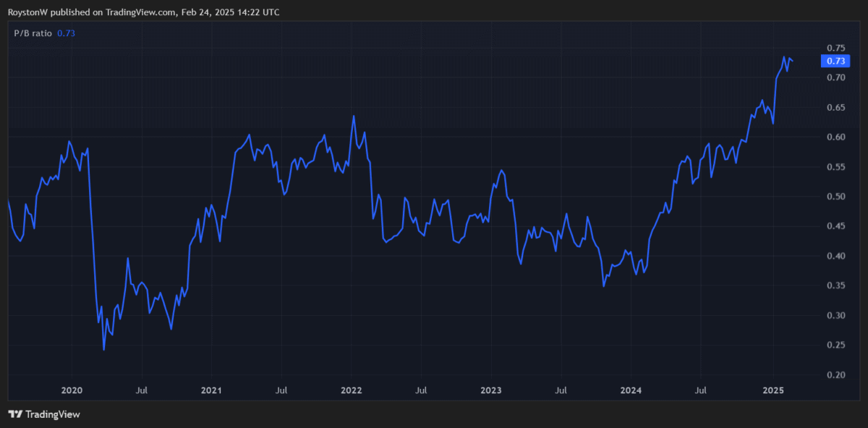Select the 2021 label on time axis
Viewport: 868px width, 428px height.
(211, 390)
